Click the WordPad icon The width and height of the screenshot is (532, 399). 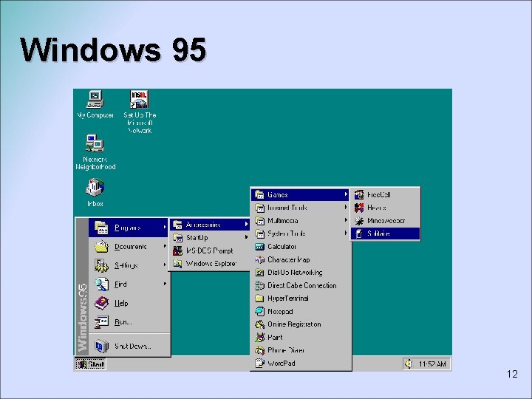coord(259,364)
